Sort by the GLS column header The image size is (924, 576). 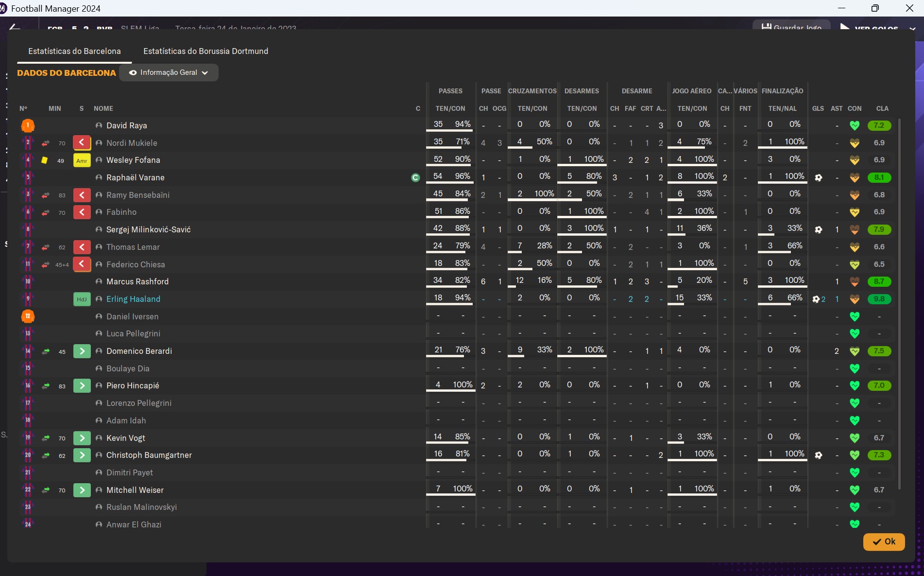(818, 108)
